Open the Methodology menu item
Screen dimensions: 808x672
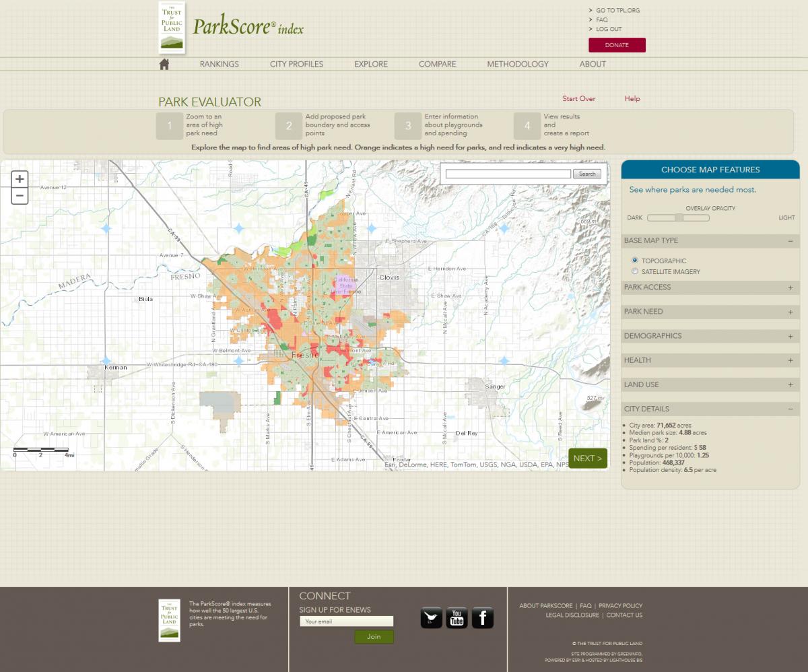pos(518,64)
